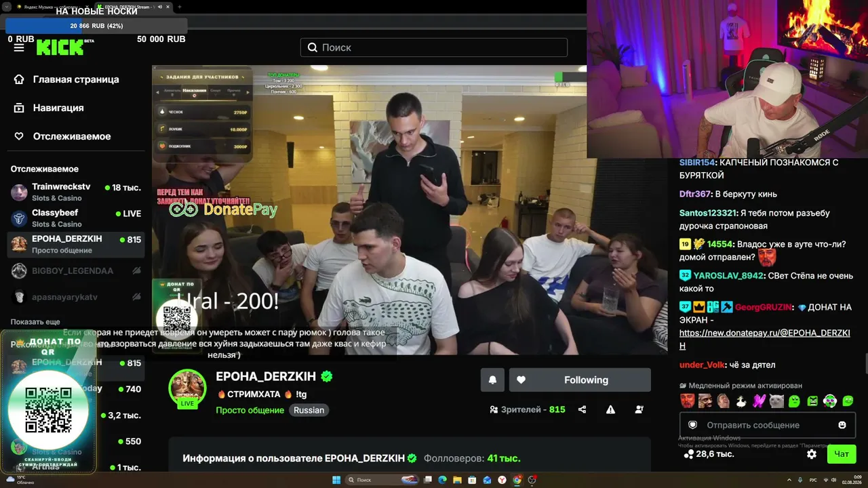Screen dimensions: 868x488
Task: Open Microsoft Store from the taskbar
Action: tap(472, 480)
